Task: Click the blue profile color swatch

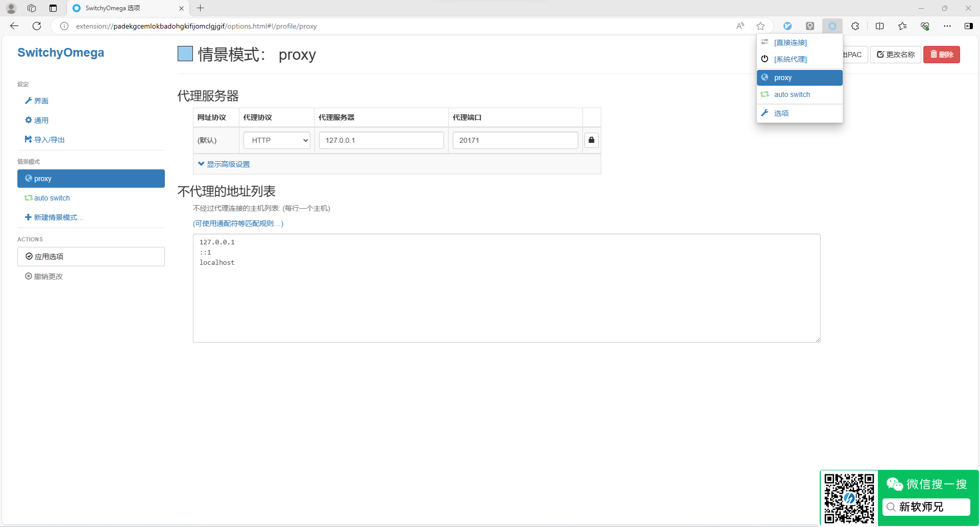Action: point(185,54)
